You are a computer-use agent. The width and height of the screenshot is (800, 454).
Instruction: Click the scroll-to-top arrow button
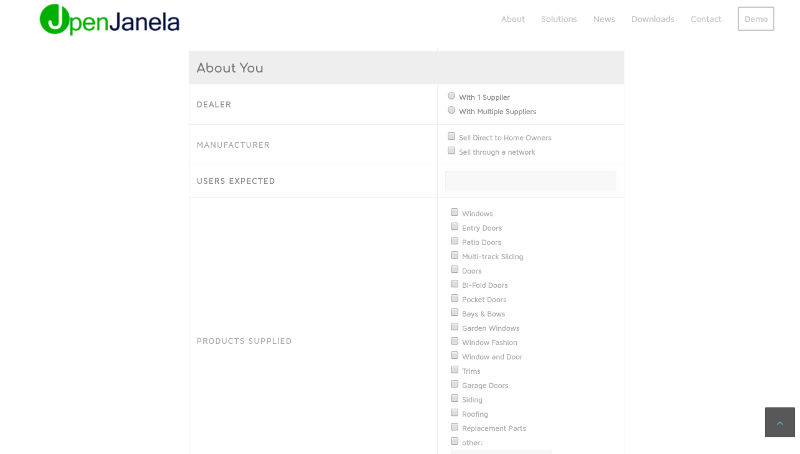[x=779, y=422]
